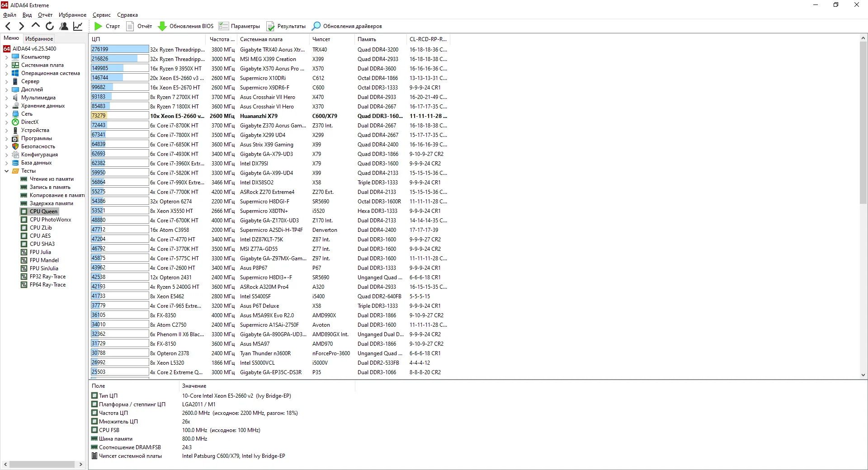Click the Refresh toolbar icon

pos(50,26)
